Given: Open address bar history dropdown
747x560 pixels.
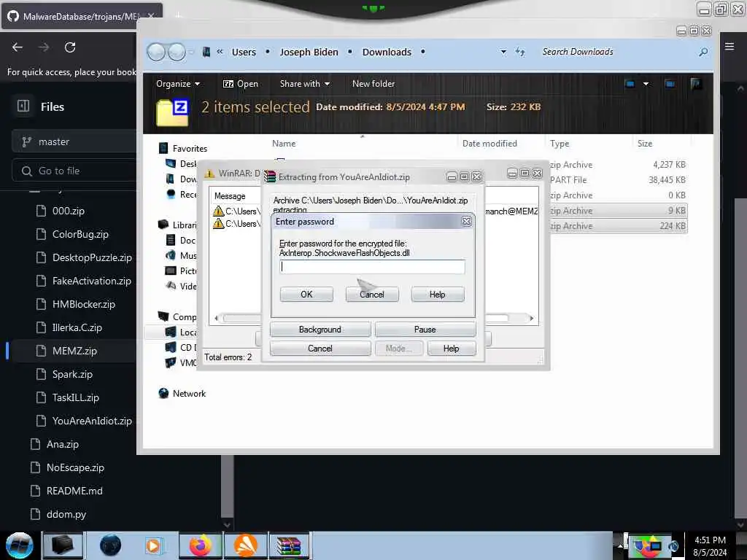Looking at the screenshot, I should [503, 52].
